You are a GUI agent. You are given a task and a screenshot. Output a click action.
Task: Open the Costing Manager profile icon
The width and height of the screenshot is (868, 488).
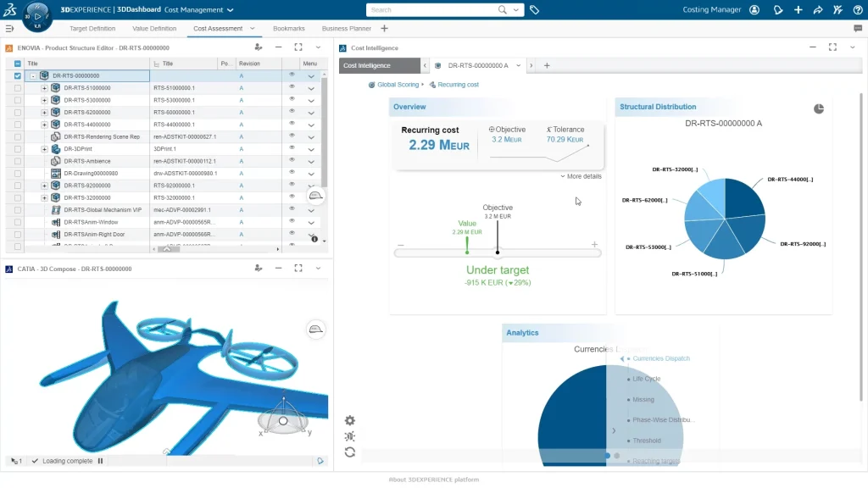point(754,10)
